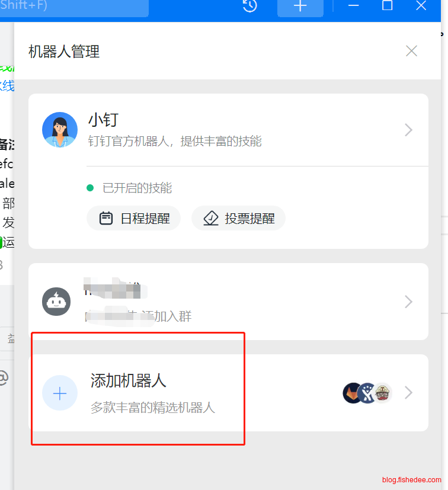Expand the custom robot entry chevron
Image resolution: width=448 pixels, height=490 pixels.
click(408, 302)
